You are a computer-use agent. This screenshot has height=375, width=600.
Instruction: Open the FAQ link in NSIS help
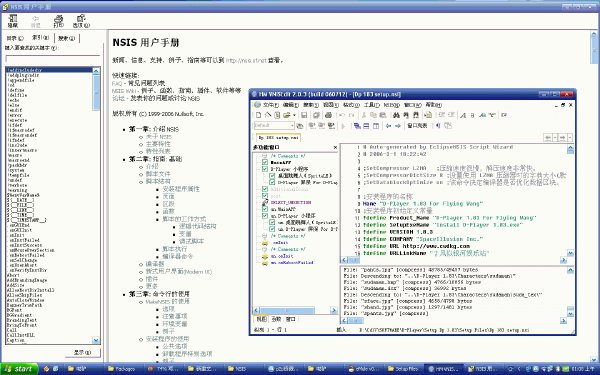click(x=117, y=83)
